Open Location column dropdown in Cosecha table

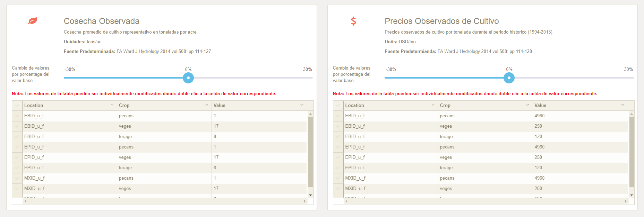112,105
